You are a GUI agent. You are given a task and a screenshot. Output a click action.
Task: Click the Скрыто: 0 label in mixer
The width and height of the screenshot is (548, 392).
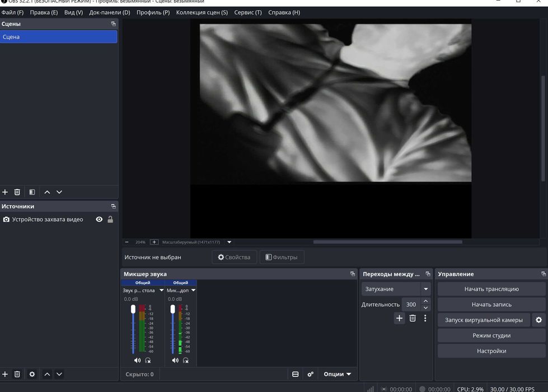click(x=139, y=374)
